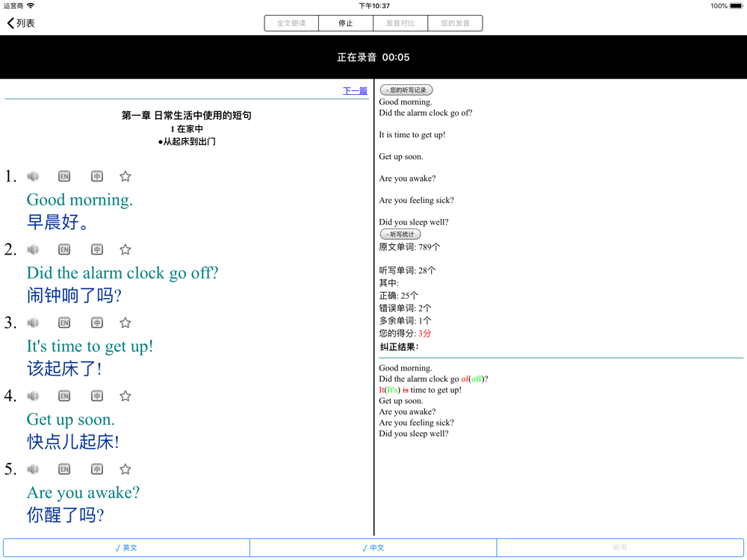The width and height of the screenshot is (747, 560).
Task: Play audio for sentence 3 speaker icon
Action: click(33, 323)
